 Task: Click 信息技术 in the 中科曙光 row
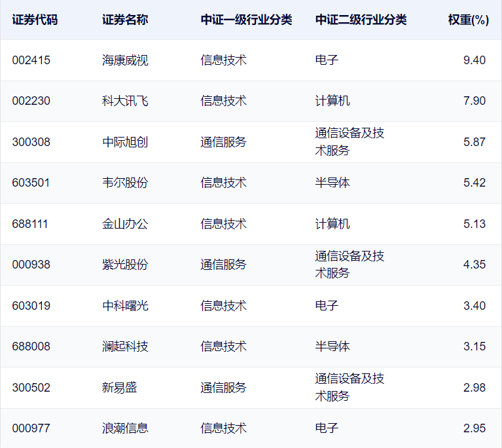click(x=223, y=306)
